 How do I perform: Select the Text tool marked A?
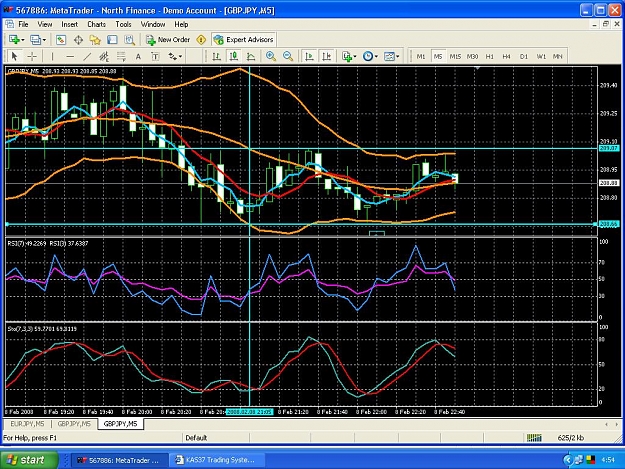[x=138, y=57]
